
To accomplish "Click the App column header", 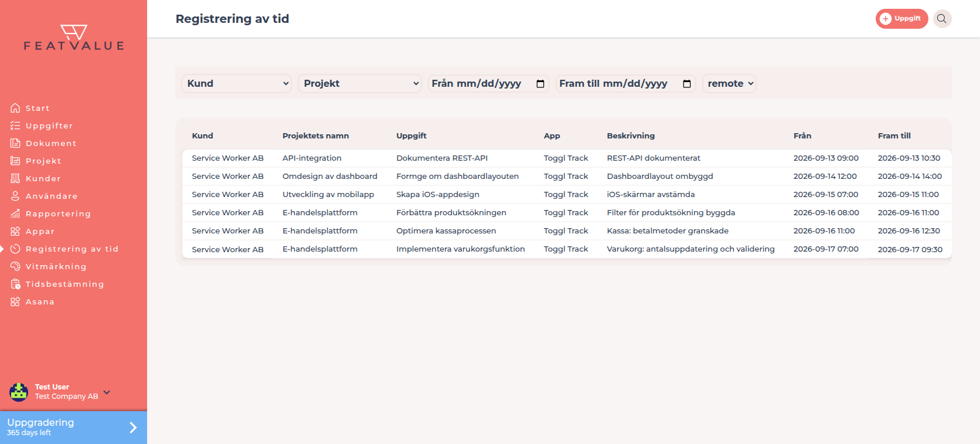I will pos(552,135).
